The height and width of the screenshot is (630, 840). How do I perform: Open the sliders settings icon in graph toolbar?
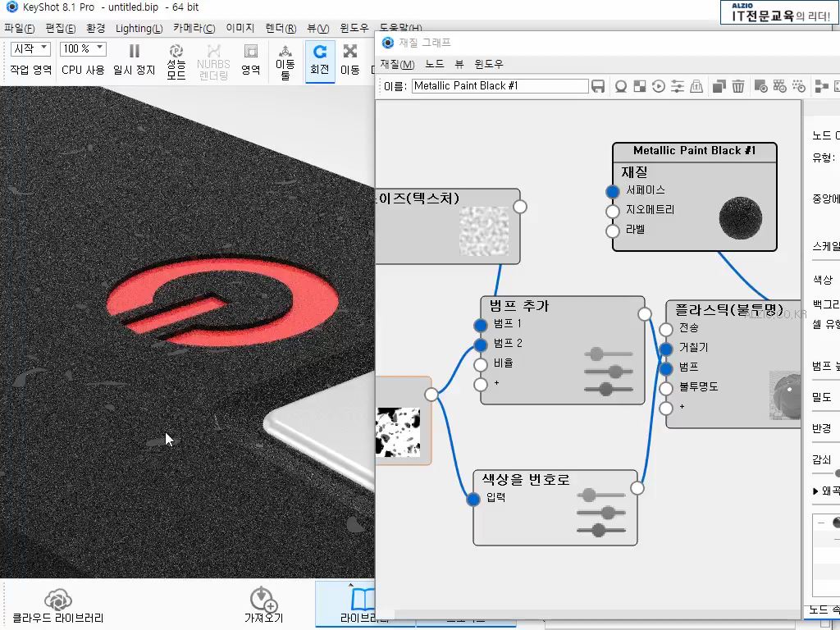coord(678,86)
